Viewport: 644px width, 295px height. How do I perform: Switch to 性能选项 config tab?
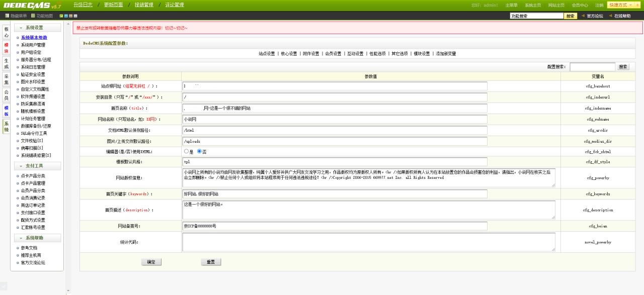[377, 54]
